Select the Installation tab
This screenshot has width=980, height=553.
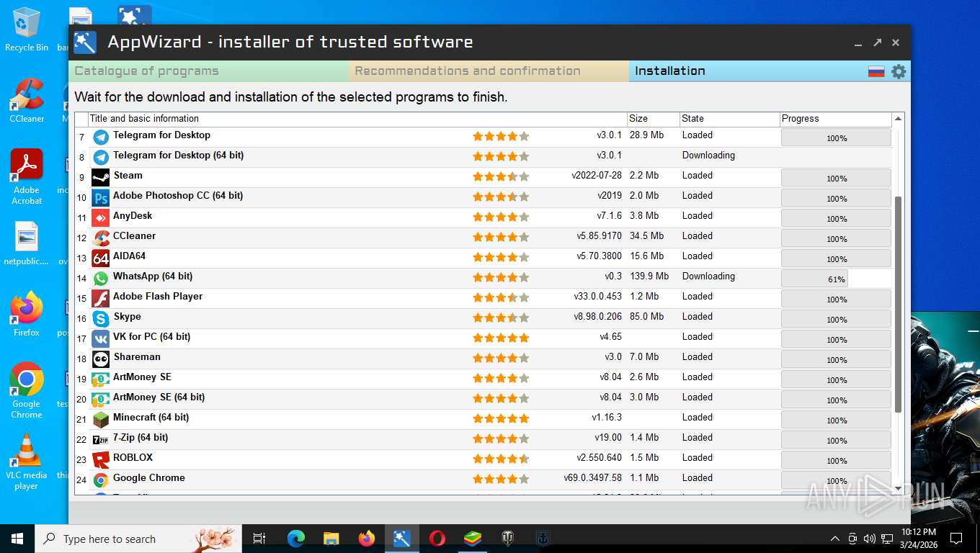pyautogui.click(x=670, y=71)
